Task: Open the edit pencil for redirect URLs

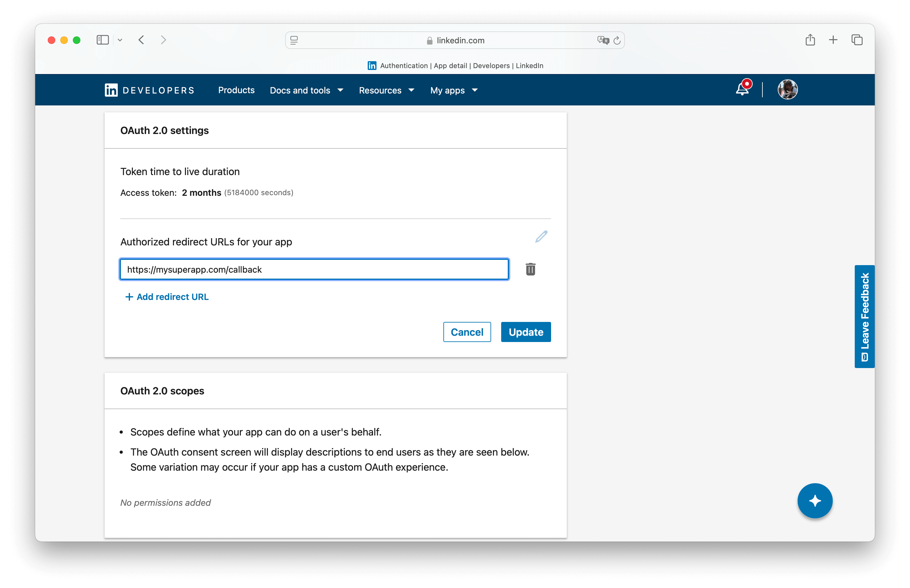Action: click(541, 237)
